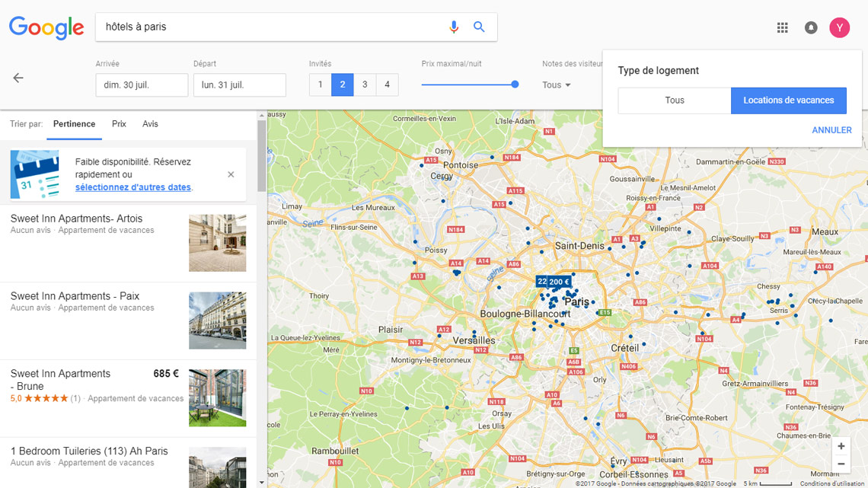Click the max price slider handle

[x=515, y=84]
